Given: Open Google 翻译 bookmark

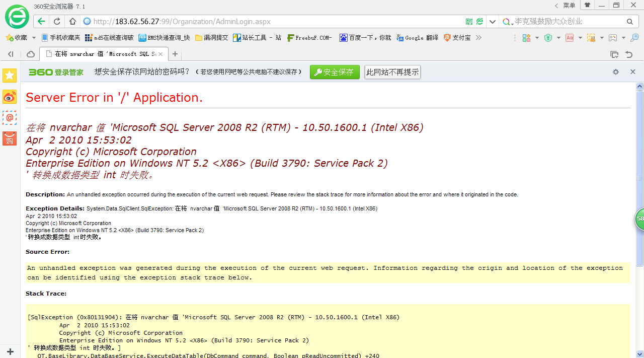Looking at the screenshot, I should click(x=417, y=38).
